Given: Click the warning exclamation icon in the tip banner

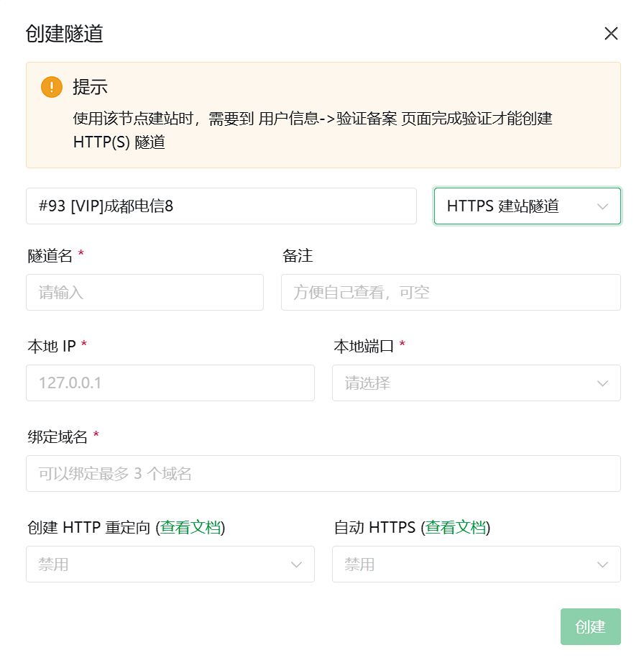Looking at the screenshot, I should [51, 87].
